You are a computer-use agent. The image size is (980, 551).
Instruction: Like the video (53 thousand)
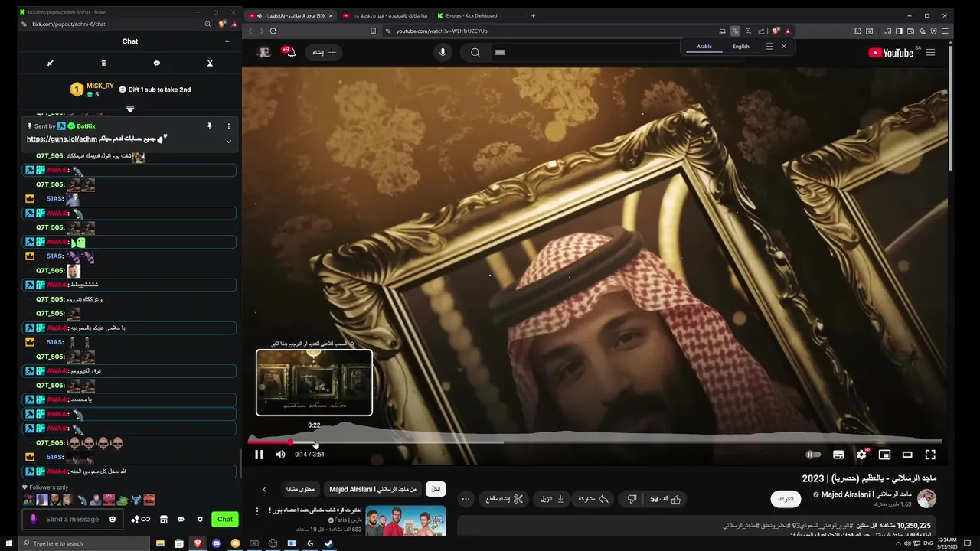pyautogui.click(x=665, y=499)
